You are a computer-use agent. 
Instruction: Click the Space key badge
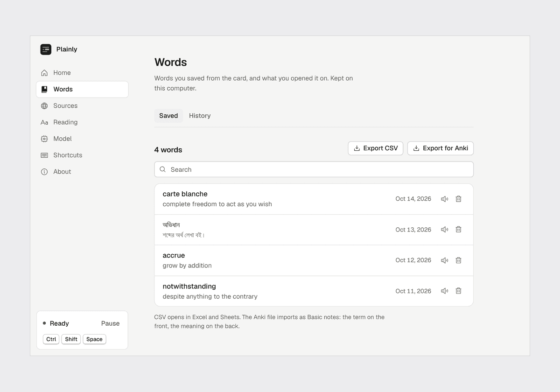(x=94, y=339)
